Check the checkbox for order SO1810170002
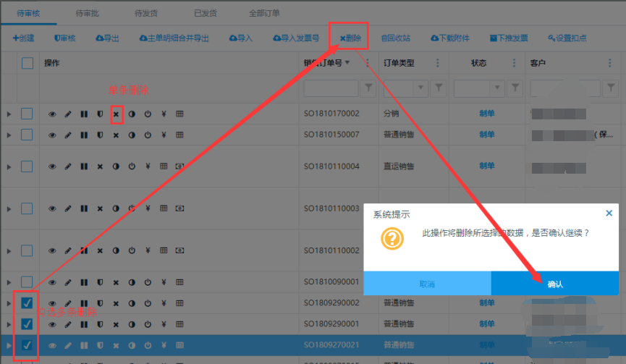This screenshot has height=364, width=626. (x=27, y=114)
